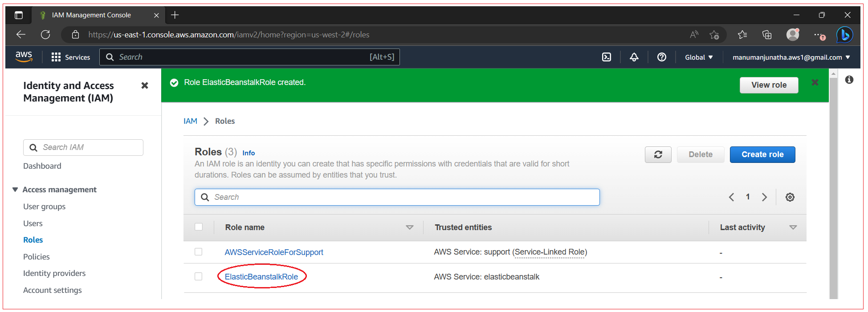Click the AWS top Search bar
The image size is (868, 312).
click(249, 57)
